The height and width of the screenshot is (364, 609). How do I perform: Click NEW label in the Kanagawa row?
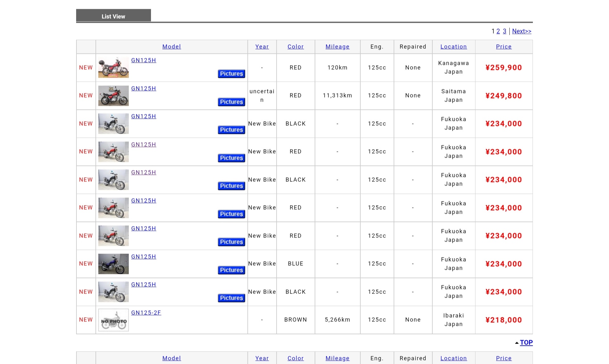(x=86, y=67)
